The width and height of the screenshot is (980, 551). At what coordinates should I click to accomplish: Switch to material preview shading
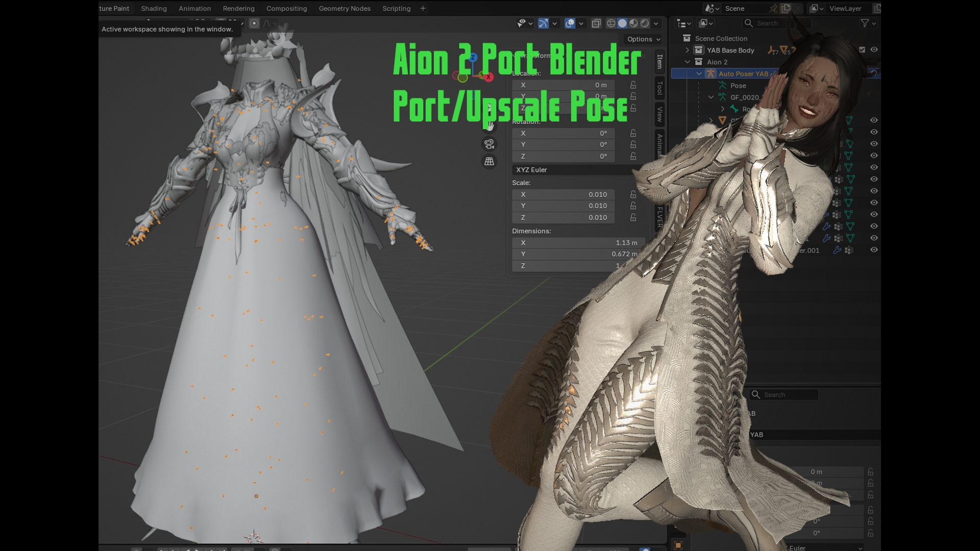pos(633,23)
